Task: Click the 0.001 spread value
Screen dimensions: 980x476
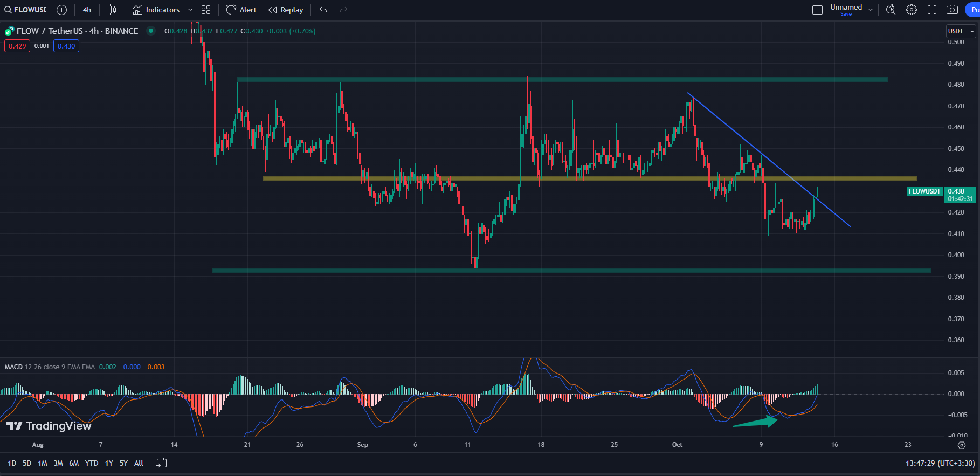Action: (x=42, y=46)
